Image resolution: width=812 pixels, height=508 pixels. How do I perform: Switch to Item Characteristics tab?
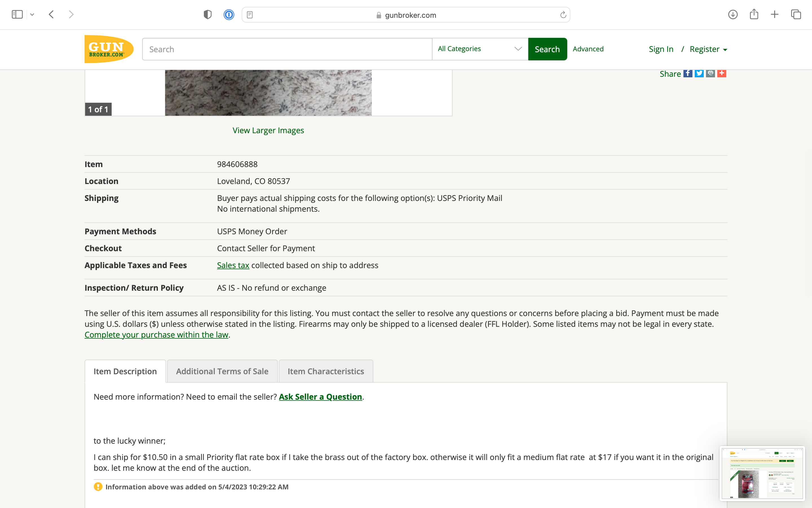tap(325, 371)
